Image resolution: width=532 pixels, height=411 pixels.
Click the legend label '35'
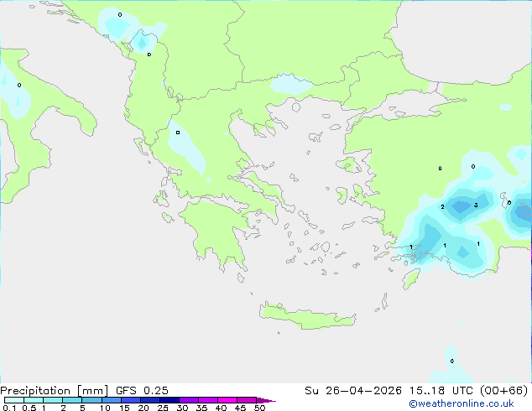201,408
